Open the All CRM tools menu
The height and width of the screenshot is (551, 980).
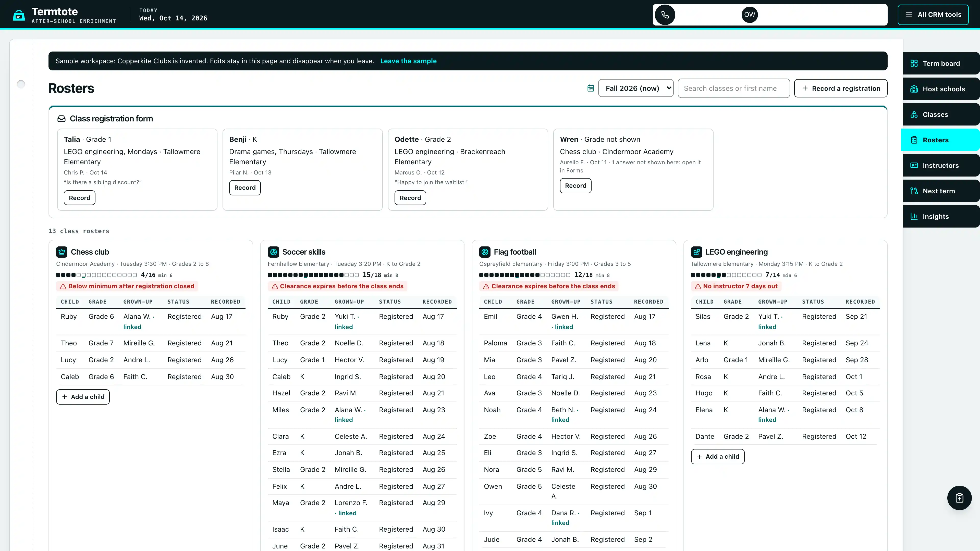[x=933, y=15]
